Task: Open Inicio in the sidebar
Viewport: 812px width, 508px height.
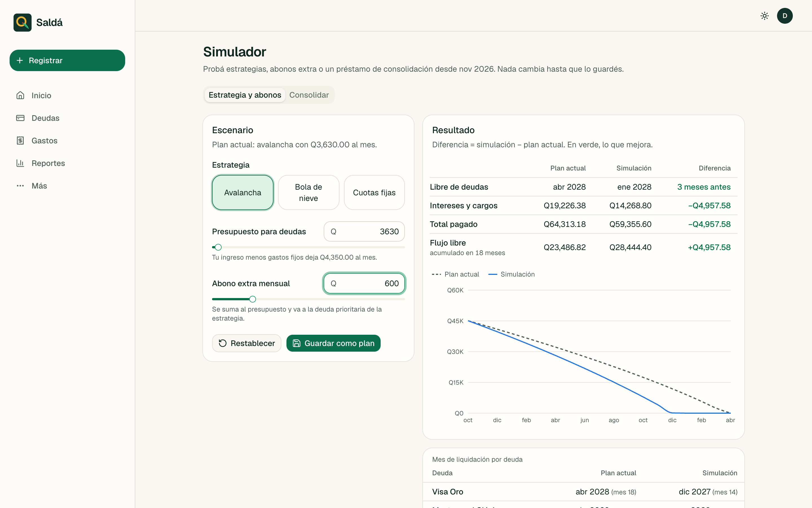Action: pyautogui.click(x=67, y=95)
